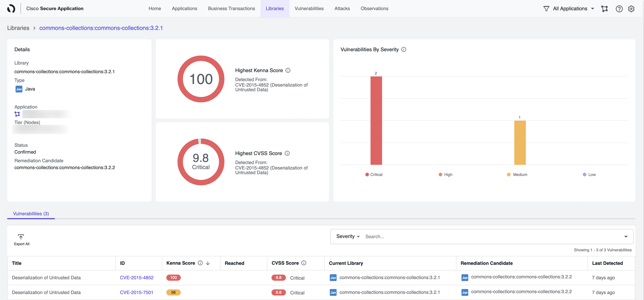Click Kenna score 100 badge in first row
This screenshot has height=300, width=644.
174,277
